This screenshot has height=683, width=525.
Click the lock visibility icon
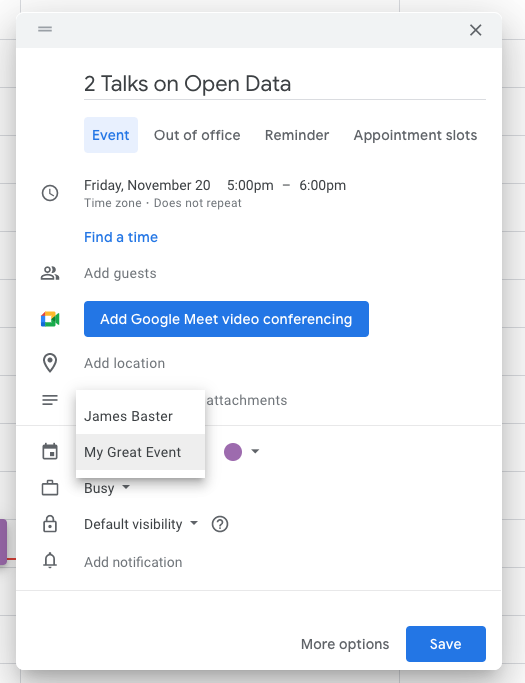click(x=50, y=524)
